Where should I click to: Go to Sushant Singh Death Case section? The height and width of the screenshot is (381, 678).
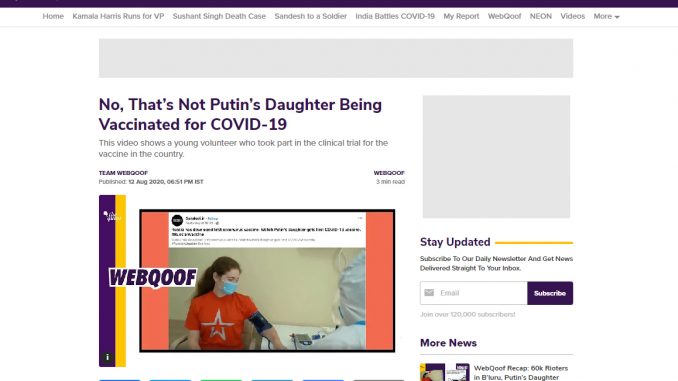click(x=219, y=16)
